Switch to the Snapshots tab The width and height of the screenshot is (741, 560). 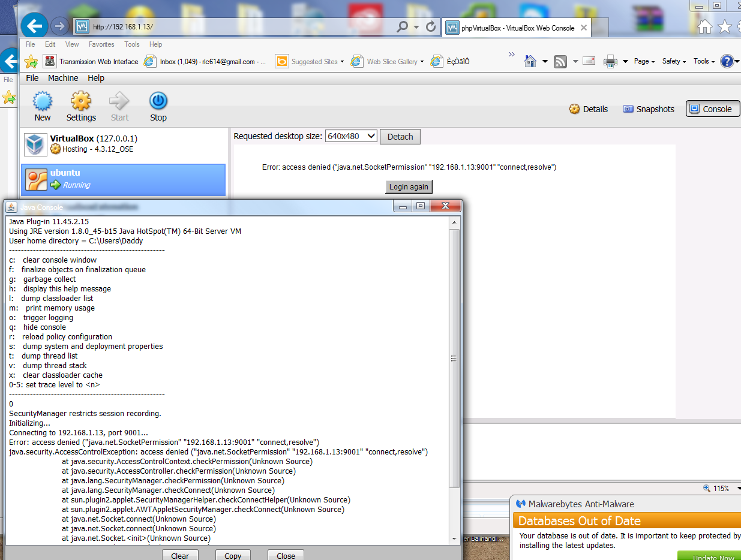click(x=649, y=109)
